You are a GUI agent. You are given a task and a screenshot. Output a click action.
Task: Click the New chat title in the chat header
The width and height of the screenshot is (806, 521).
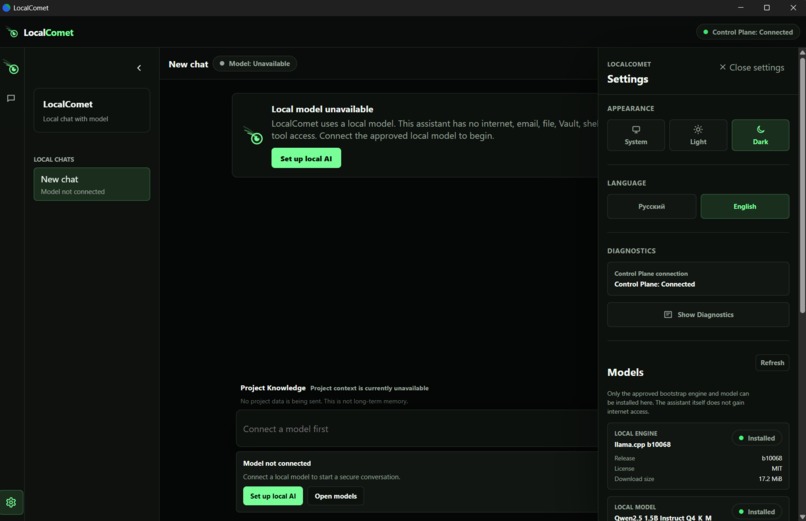pos(188,64)
